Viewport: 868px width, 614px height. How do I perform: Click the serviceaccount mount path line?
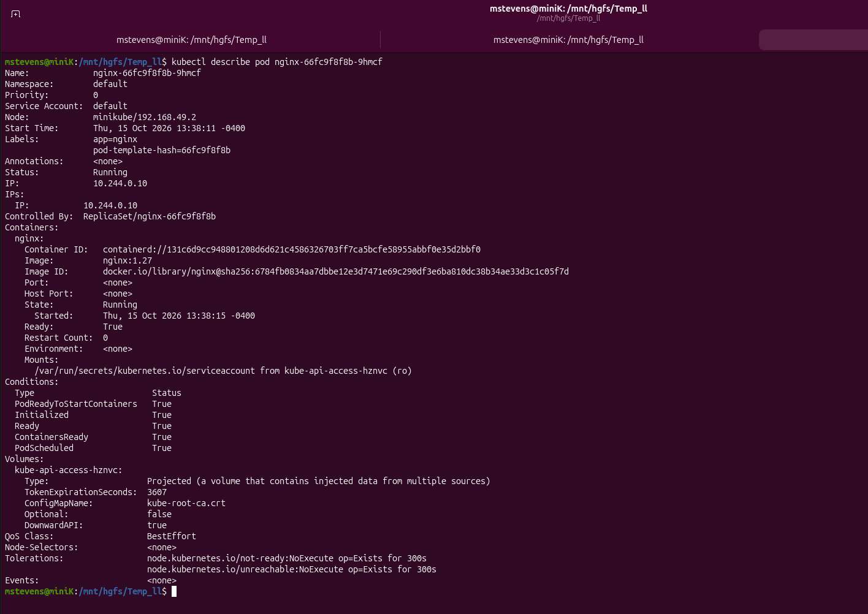(x=223, y=371)
